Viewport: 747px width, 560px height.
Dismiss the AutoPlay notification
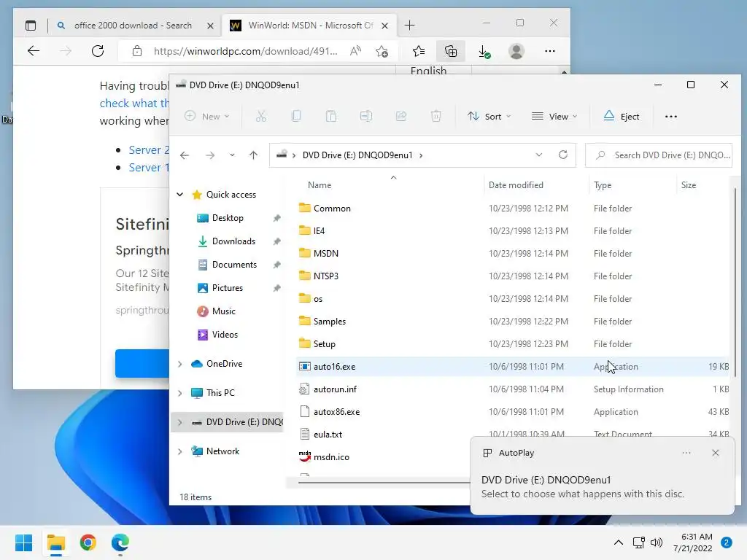715,453
